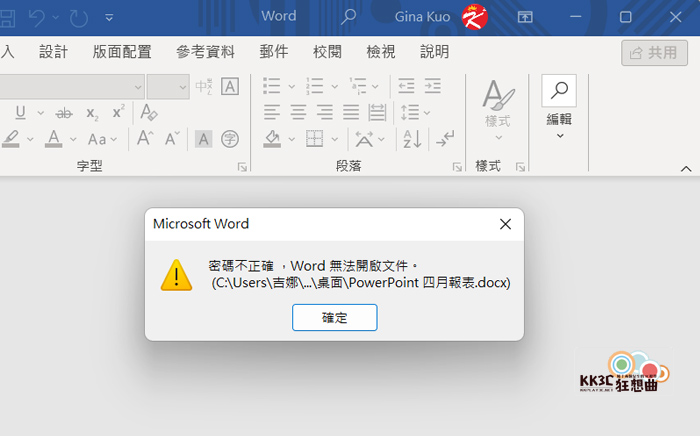Toggle subscript formatting

92,113
